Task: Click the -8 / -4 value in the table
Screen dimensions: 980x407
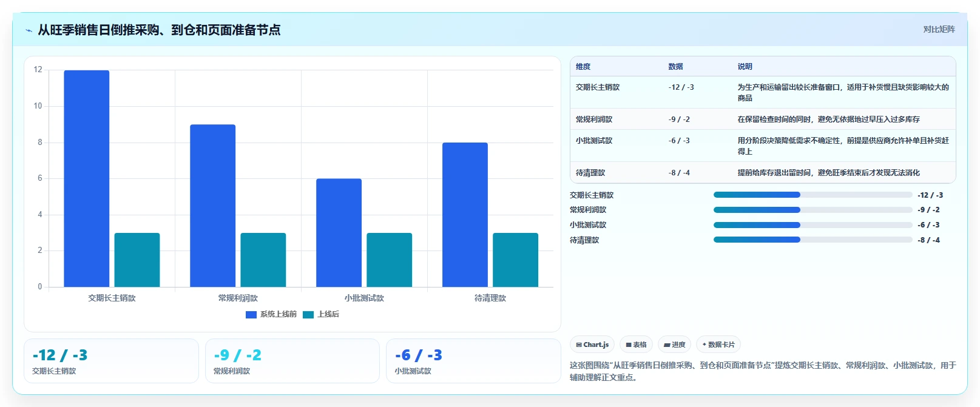Action: click(x=680, y=173)
